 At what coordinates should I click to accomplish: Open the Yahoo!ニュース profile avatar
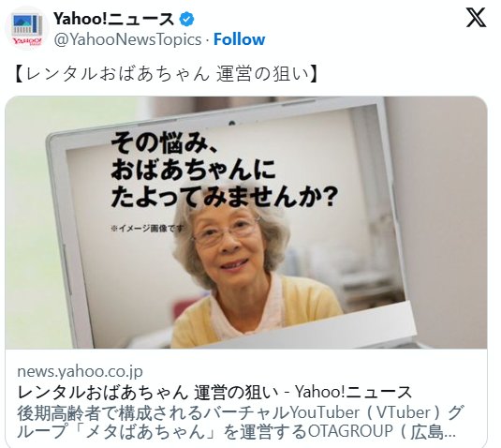point(27,28)
